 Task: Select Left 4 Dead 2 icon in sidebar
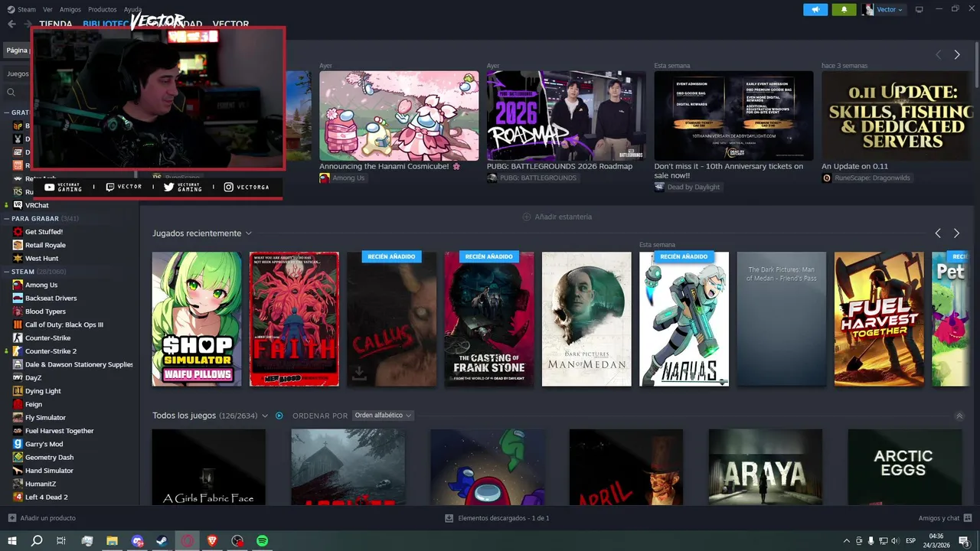click(x=18, y=497)
